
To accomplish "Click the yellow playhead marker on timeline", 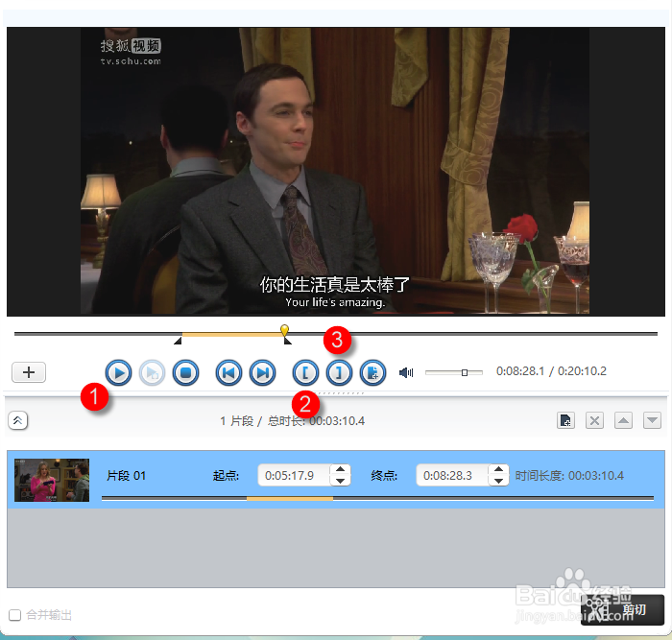I will (284, 330).
